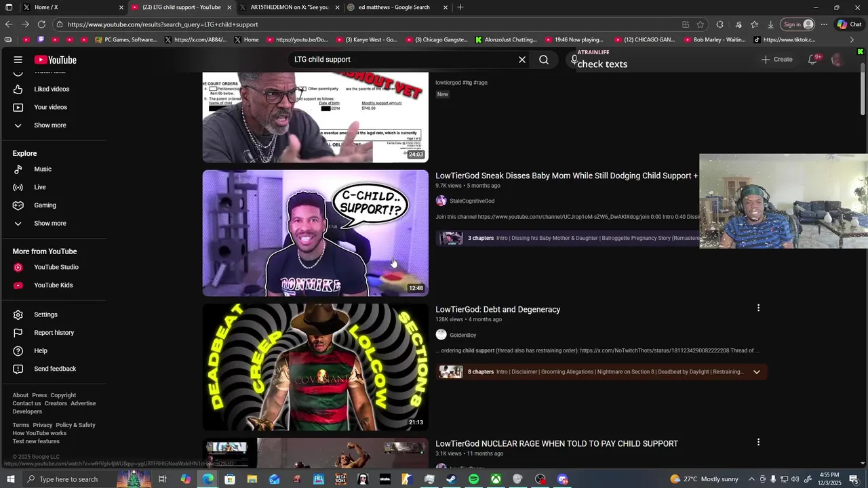Click the Create button
The width and height of the screenshot is (868, 488).
coord(776,60)
